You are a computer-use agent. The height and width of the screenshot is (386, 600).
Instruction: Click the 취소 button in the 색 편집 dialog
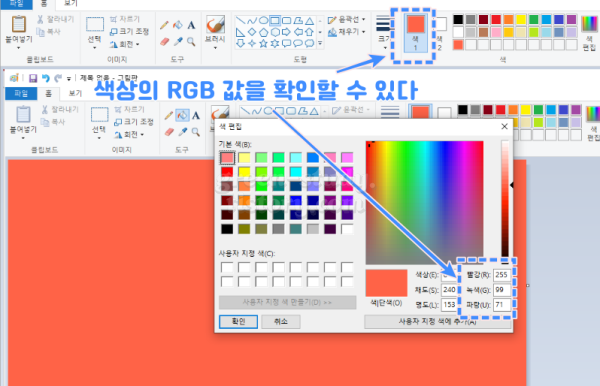281,321
